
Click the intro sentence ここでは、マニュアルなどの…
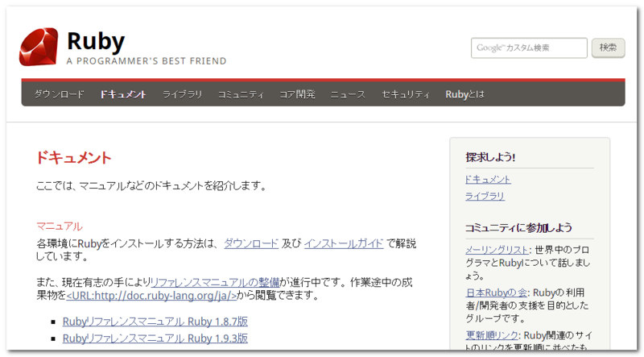[x=152, y=186]
